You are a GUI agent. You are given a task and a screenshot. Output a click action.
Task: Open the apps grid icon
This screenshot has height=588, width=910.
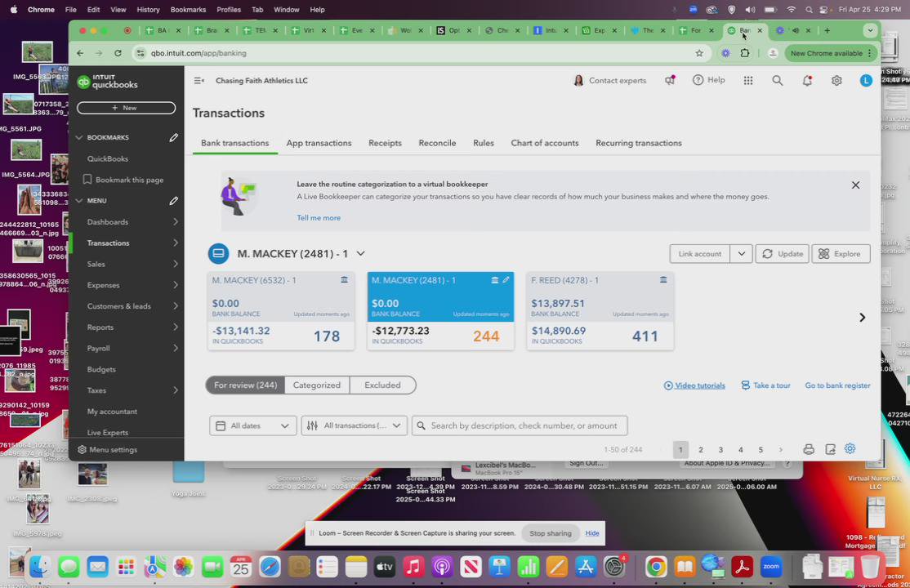coord(748,81)
